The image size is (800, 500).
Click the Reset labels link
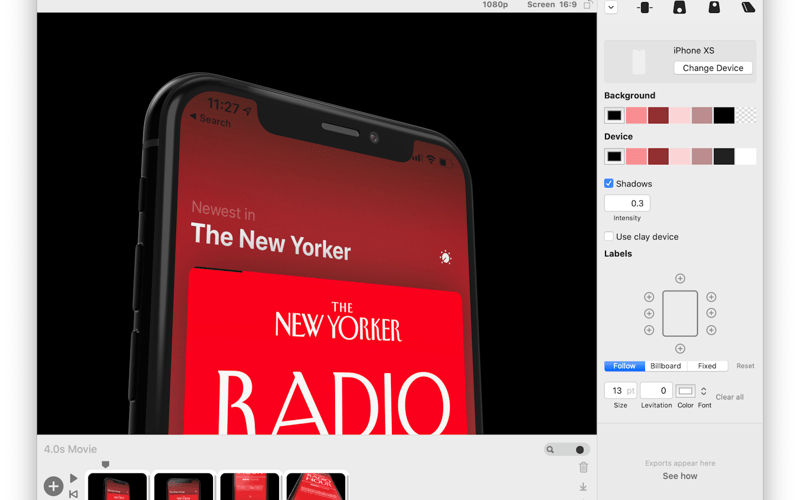click(x=745, y=366)
